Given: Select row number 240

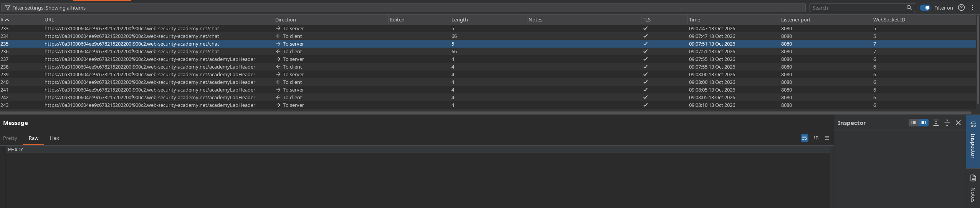Looking at the screenshot, I should (x=5, y=82).
